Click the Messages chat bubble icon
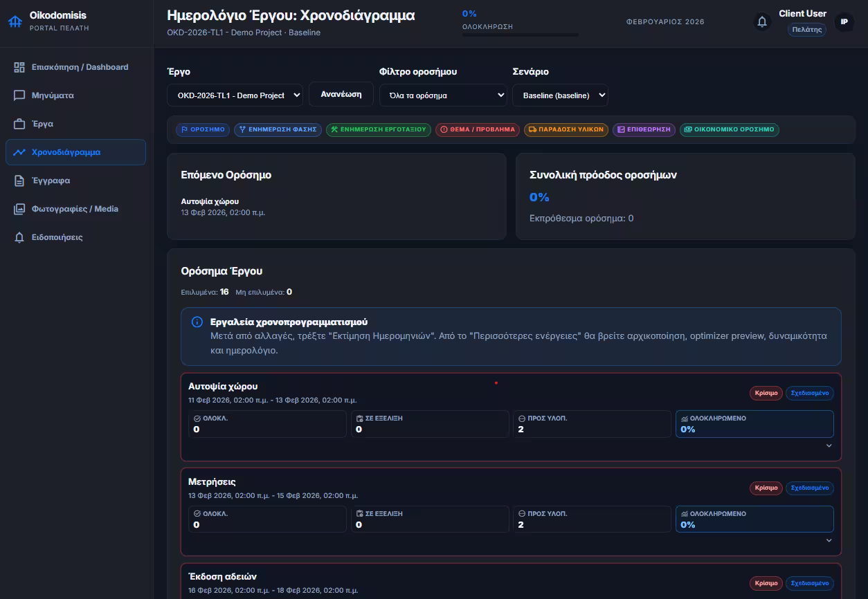868x599 pixels. pyautogui.click(x=19, y=95)
